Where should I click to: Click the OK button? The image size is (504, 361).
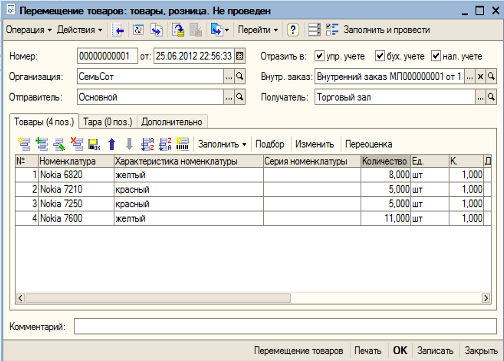coord(400,351)
